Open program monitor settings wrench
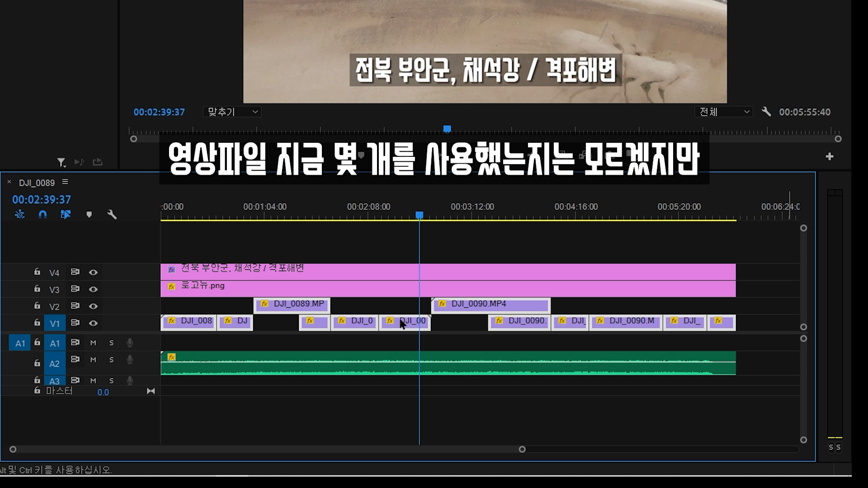Screen dimensions: 868x488 pos(766,112)
